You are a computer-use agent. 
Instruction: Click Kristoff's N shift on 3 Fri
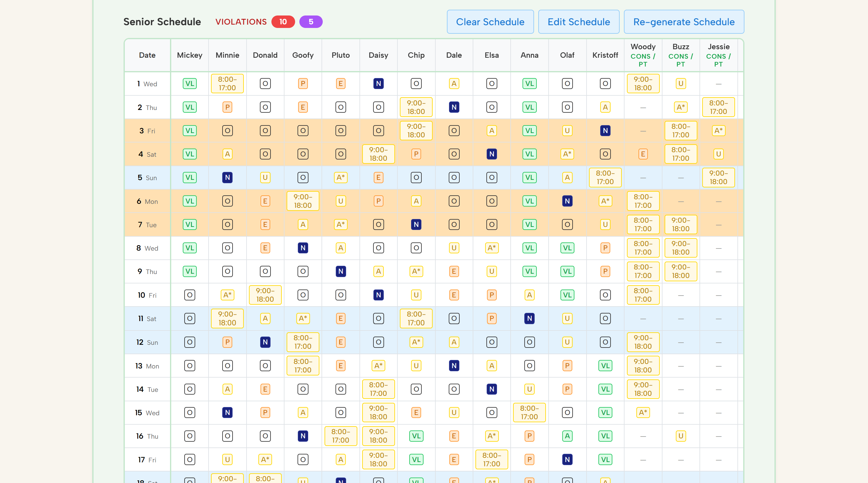605,130
